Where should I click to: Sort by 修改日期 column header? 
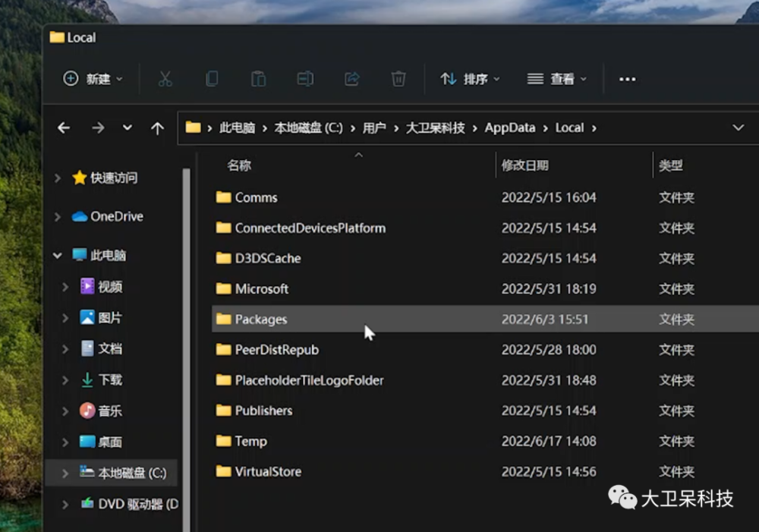point(524,165)
